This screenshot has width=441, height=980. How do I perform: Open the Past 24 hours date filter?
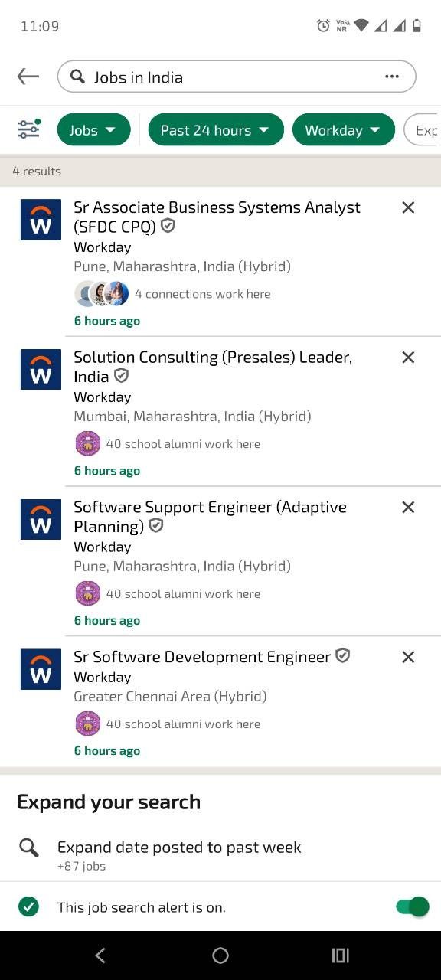[216, 130]
